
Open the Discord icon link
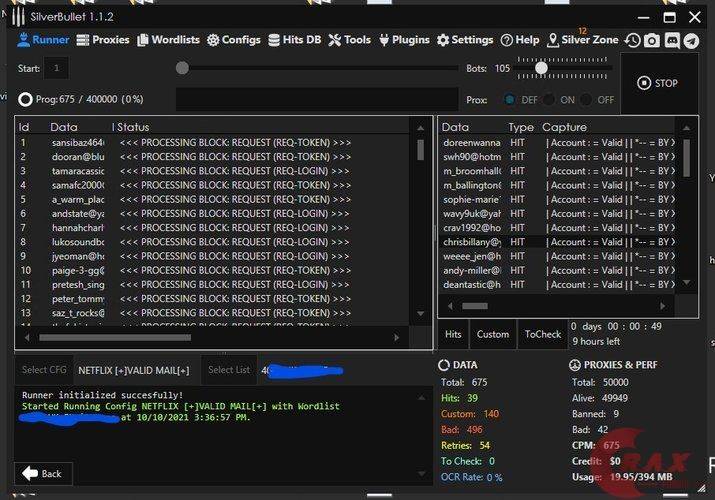pyautogui.click(x=672, y=40)
